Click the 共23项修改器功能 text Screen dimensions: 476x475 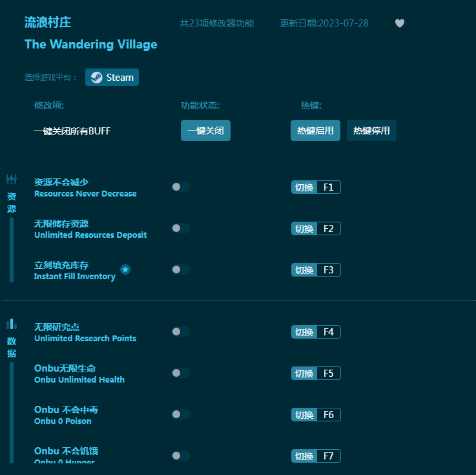(217, 23)
